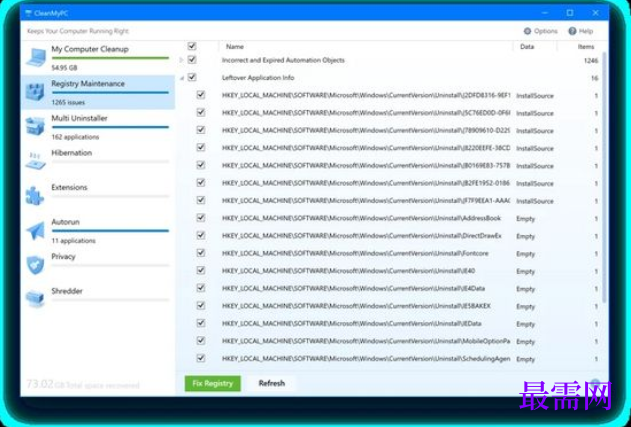
Task: Toggle the select-all checkbox in header
Action: pos(192,46)
